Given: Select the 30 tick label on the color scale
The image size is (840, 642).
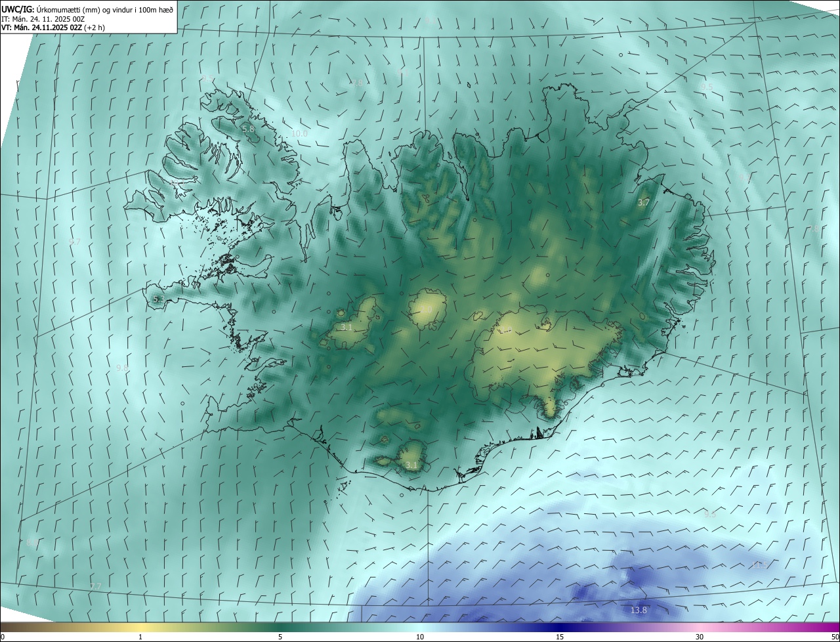Looking at the screenshot, I should point(700,637).
